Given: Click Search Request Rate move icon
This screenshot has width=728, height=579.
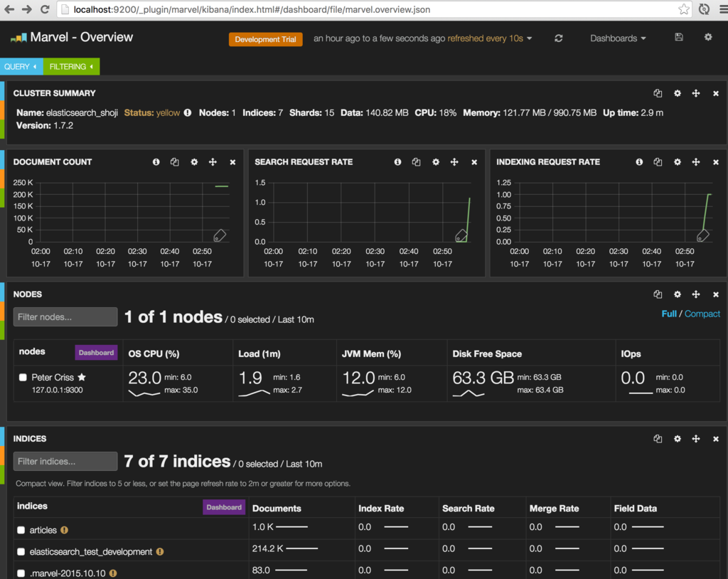Looking at the screenshot, I should tap(454, 162).
